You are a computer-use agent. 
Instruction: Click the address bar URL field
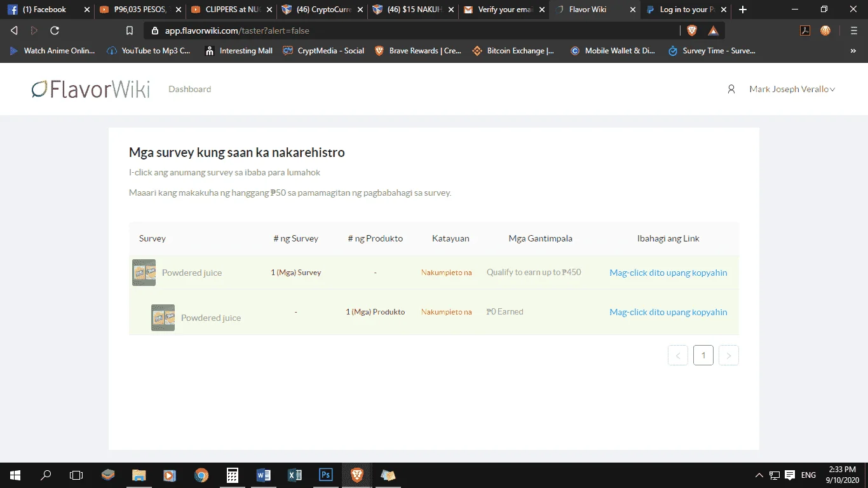pyautogui.click(x=413, y=30)
